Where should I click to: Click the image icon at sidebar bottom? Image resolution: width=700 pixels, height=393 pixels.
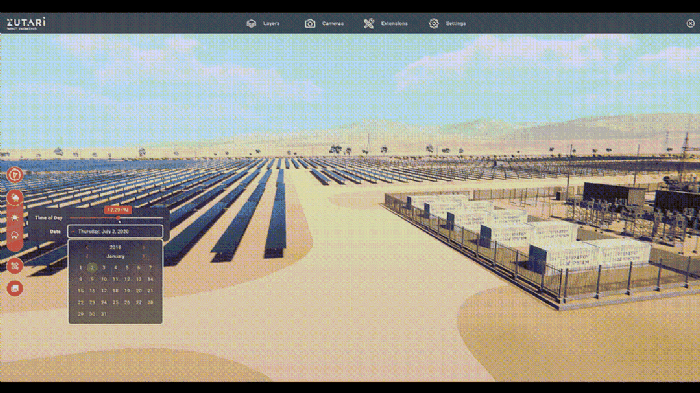[15, 288]
